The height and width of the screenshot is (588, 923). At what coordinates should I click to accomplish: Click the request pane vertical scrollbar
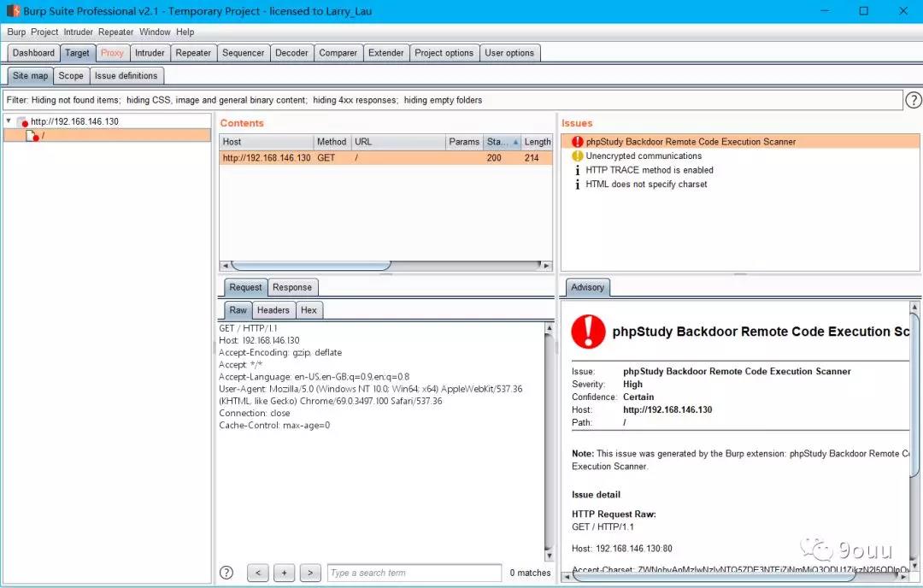550,442
